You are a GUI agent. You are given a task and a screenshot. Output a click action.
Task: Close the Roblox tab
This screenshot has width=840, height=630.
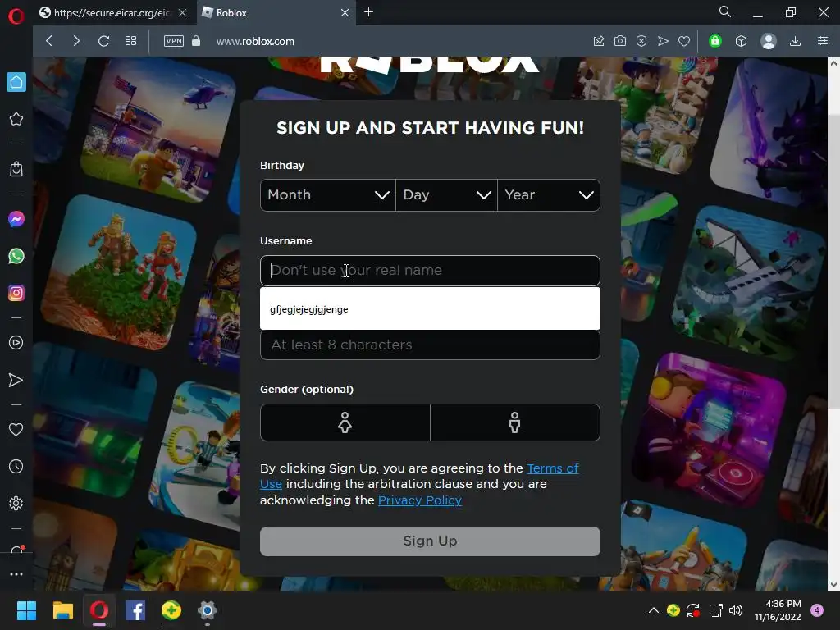[345, 13]
